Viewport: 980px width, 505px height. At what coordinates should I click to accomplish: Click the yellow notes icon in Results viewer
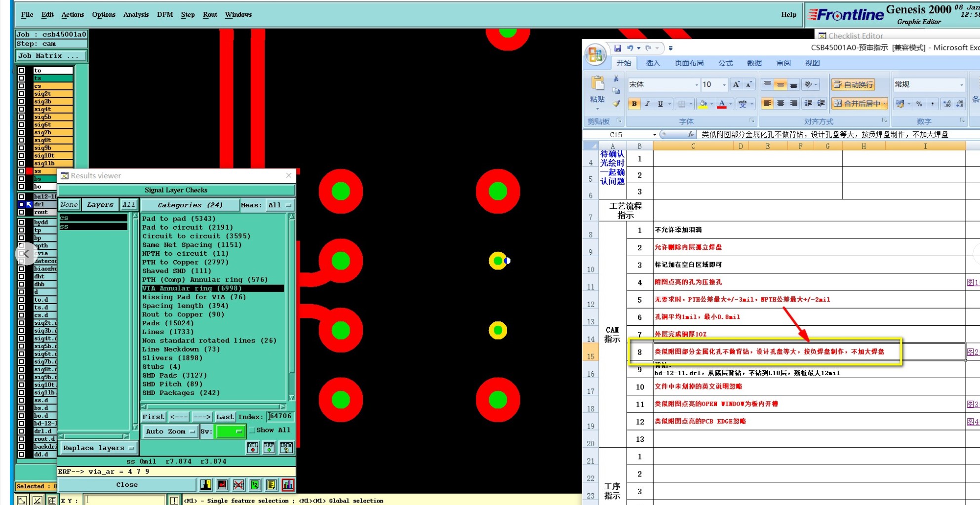pyautogui.click(x=271, y=485)
